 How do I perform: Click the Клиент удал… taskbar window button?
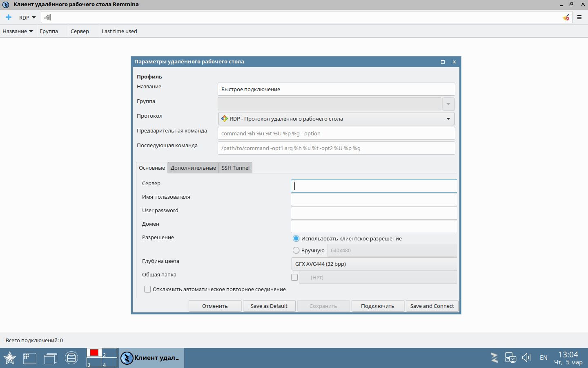point(151,358)
